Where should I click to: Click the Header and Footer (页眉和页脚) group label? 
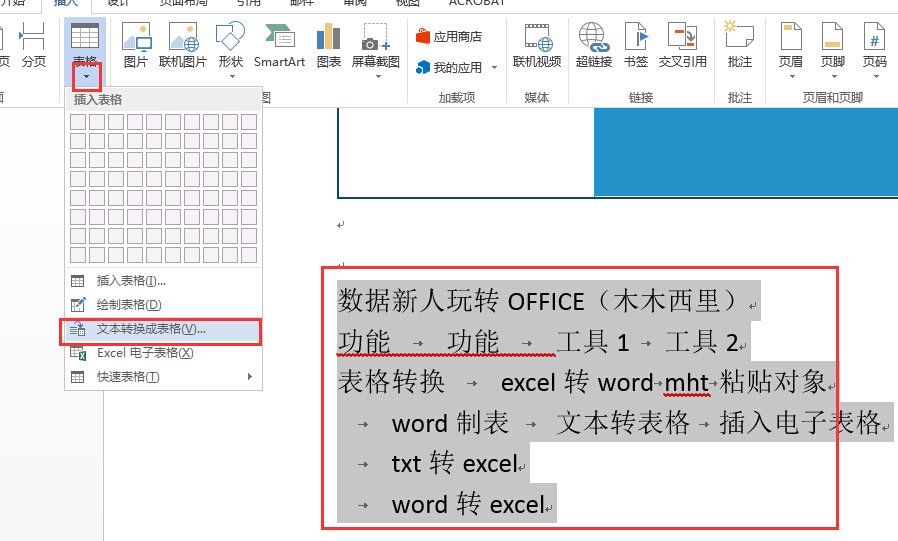(x=832, y=98)
